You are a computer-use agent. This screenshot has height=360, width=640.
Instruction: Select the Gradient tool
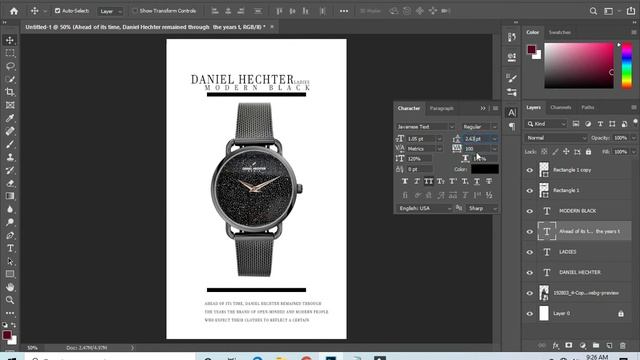click(x=10, y=196)
